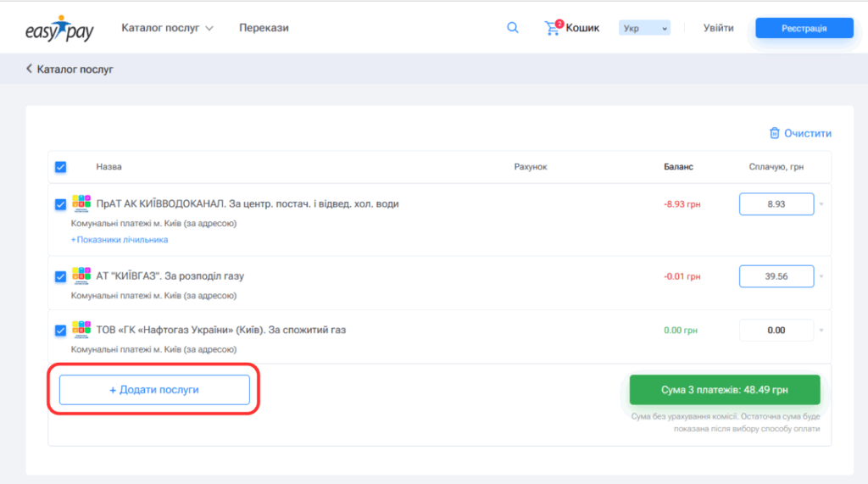Image resolution: width=868 pixels, height=484 pixels.
Task: Open the easypay logo home link
Action: [x=60, y=28]
